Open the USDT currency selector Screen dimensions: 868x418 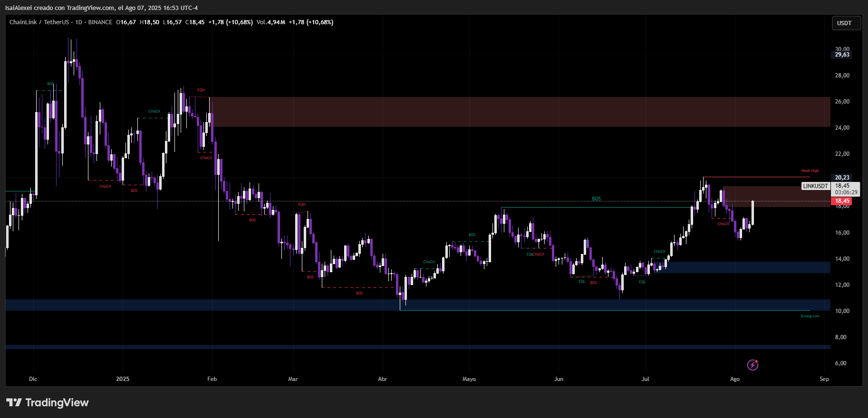pyautogui.click(x=846, y=23)
